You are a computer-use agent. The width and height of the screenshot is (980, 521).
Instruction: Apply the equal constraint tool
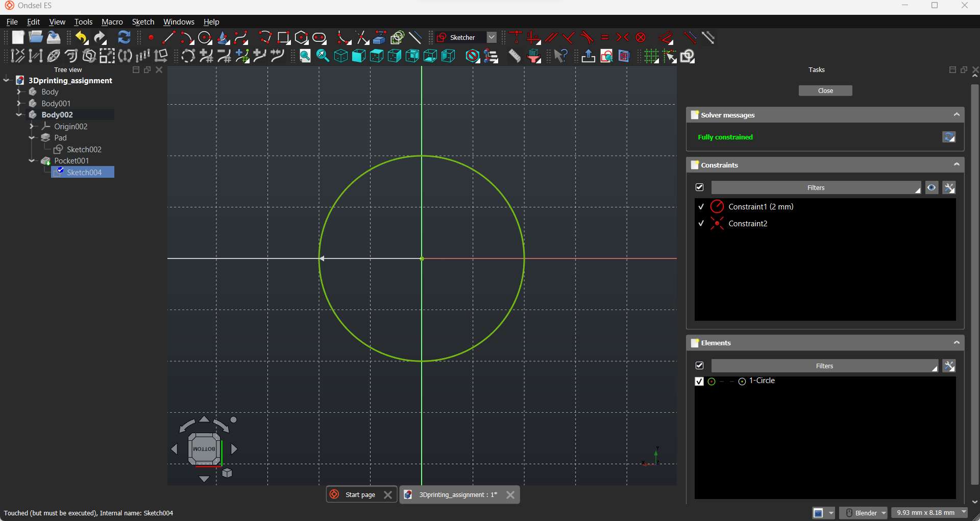[x=605, y=38]
